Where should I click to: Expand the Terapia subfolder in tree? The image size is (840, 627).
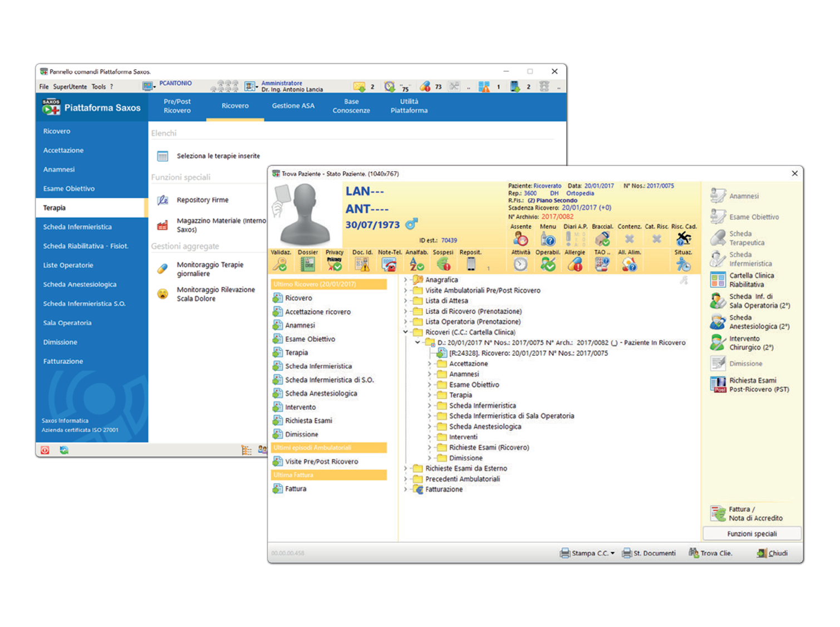429,395
